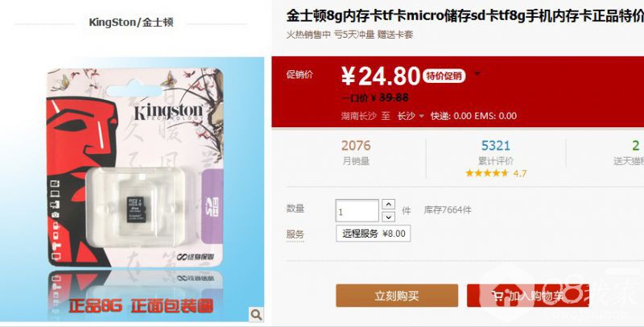Click the 特价促销 promotion badge
Viewport: 644px width, 327px height.
444,76
